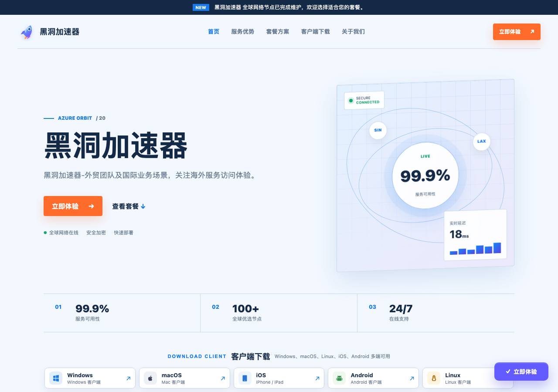Viewport: 558px width, 392px height.
Task: Go to 首页 nav item
Action: (x=214, y=31)
